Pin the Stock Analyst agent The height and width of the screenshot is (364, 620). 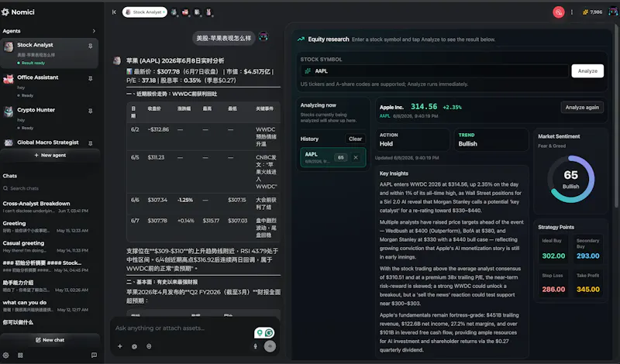[90, 46]
